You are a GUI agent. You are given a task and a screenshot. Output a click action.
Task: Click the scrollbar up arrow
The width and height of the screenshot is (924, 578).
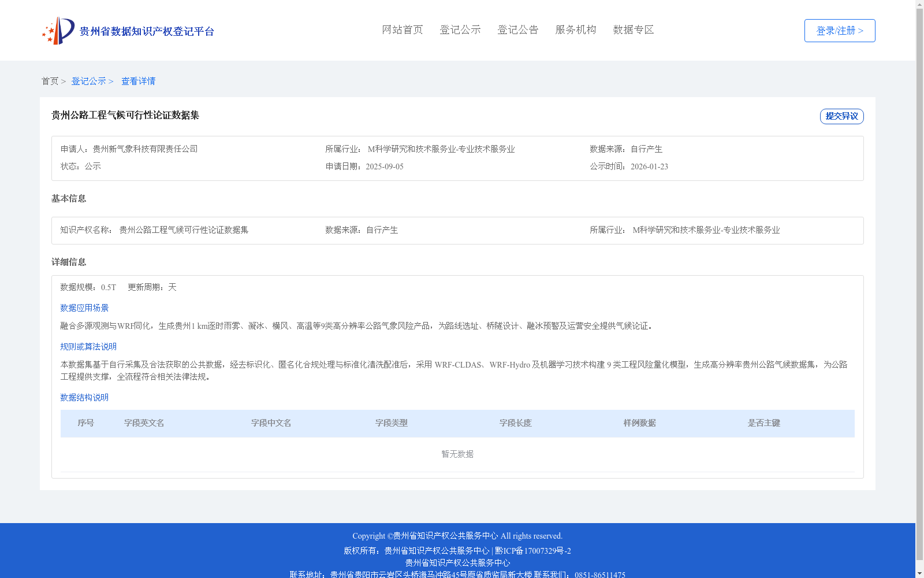[x=920, y=4]
